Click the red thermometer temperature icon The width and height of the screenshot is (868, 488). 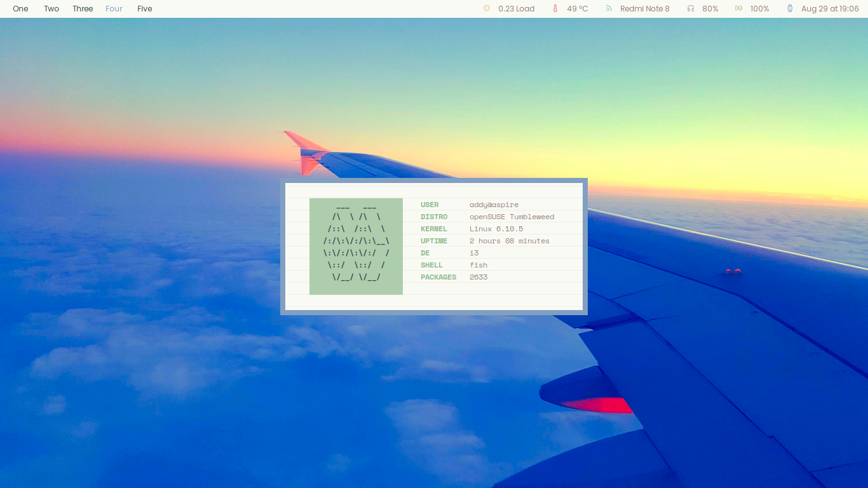tap(555, 9)
